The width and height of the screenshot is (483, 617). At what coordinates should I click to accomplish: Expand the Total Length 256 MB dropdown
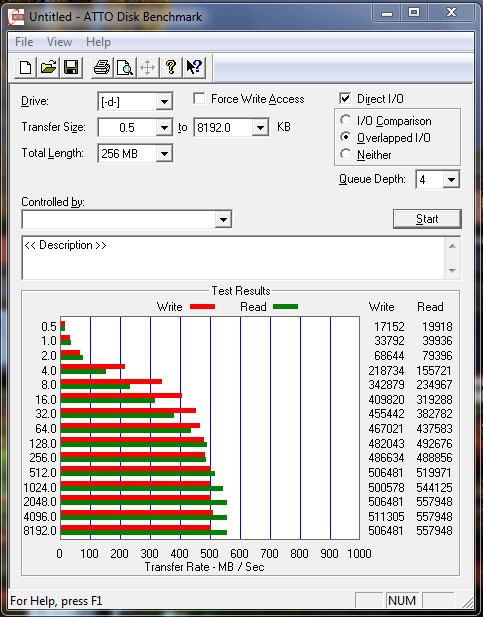(164, 153)
